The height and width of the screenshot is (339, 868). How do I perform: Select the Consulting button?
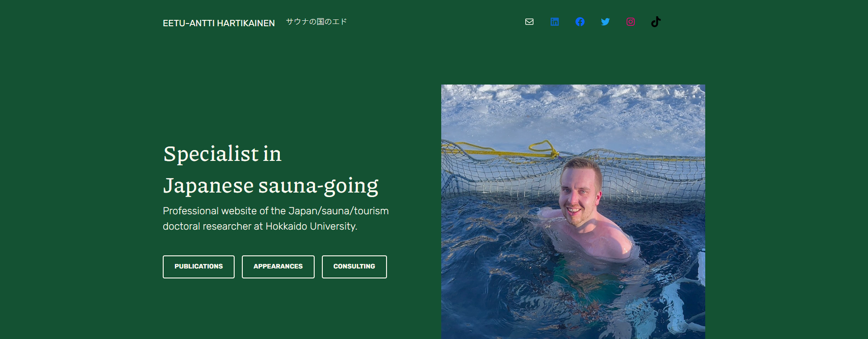click(354, 267)
